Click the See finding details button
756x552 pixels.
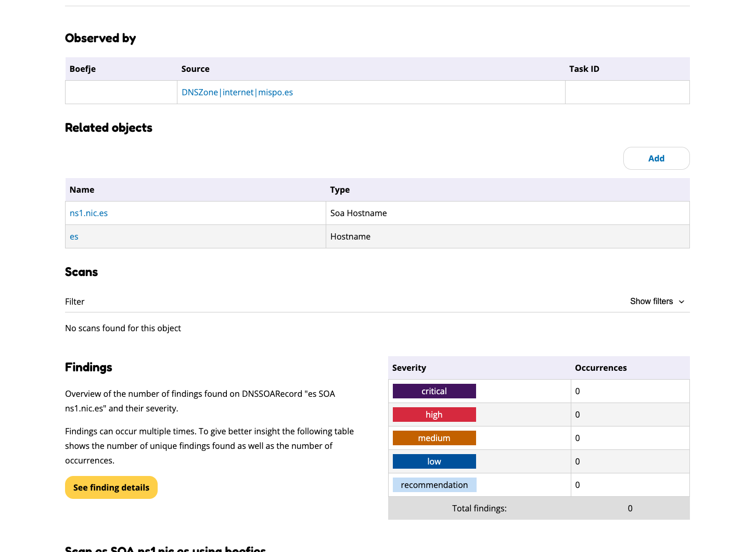(x=111, y=487)
